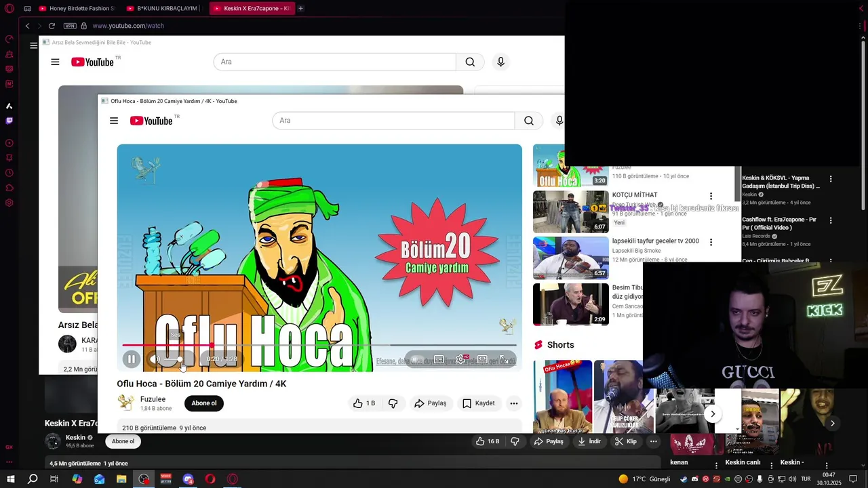
Task: Open player settings gear with HD badge
Action: (460, 359)
